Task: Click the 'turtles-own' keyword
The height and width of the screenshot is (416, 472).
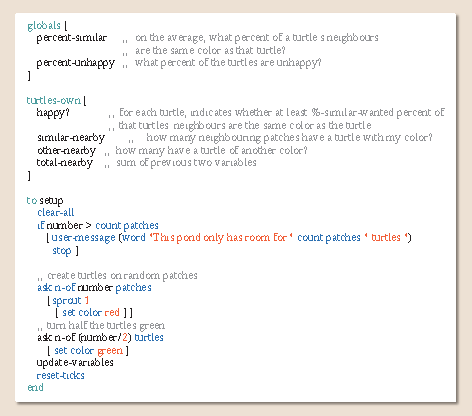Action: coord(54,100)
